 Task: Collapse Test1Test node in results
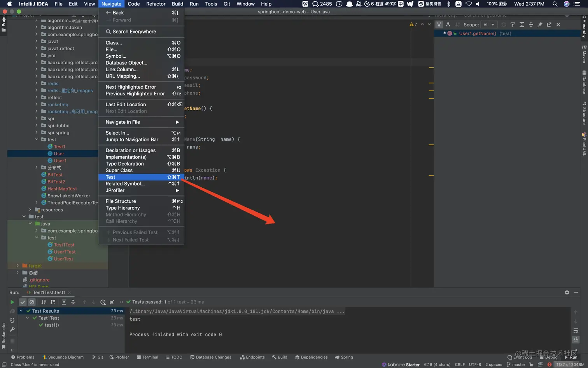(28, 318)
